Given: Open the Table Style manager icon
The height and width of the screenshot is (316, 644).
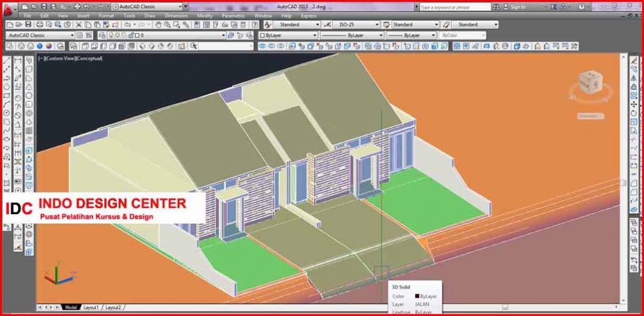Looking at the screenshot, I should point(386,25).
